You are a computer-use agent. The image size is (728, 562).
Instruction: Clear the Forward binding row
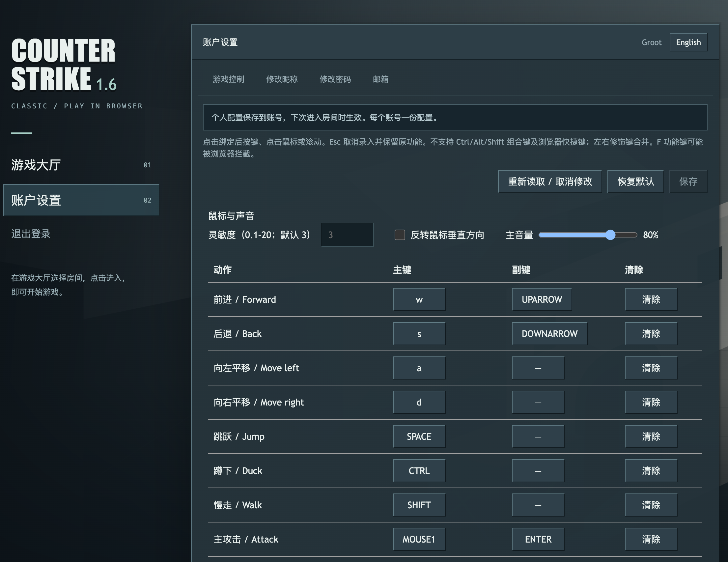(x=651, y=299)
